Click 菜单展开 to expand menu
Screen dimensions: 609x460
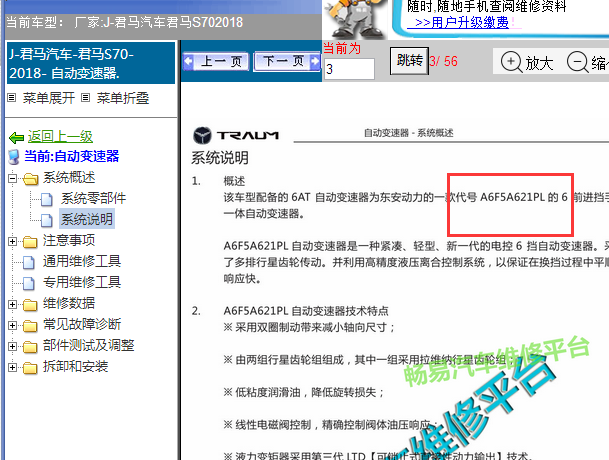[49, 98]
